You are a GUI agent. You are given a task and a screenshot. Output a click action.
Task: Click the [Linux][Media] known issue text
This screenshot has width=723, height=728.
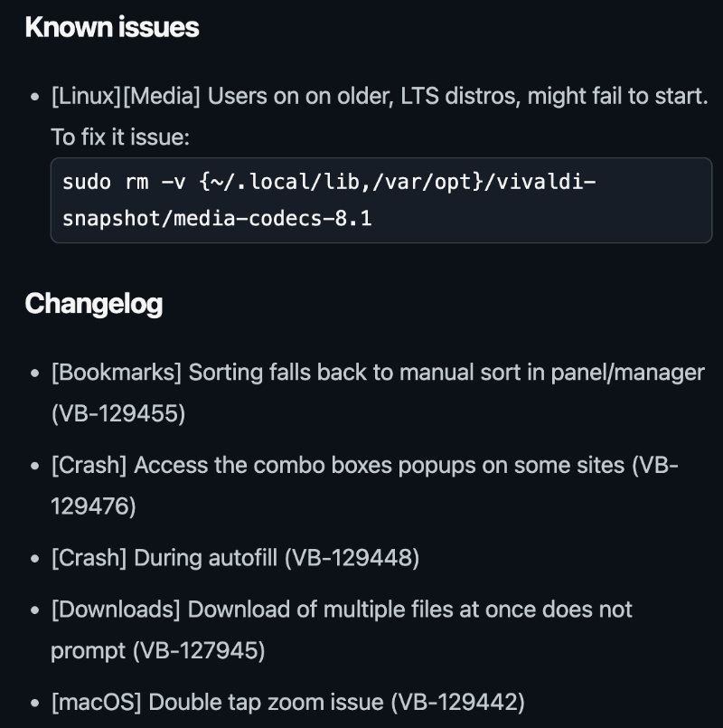[x=380, y=96]
